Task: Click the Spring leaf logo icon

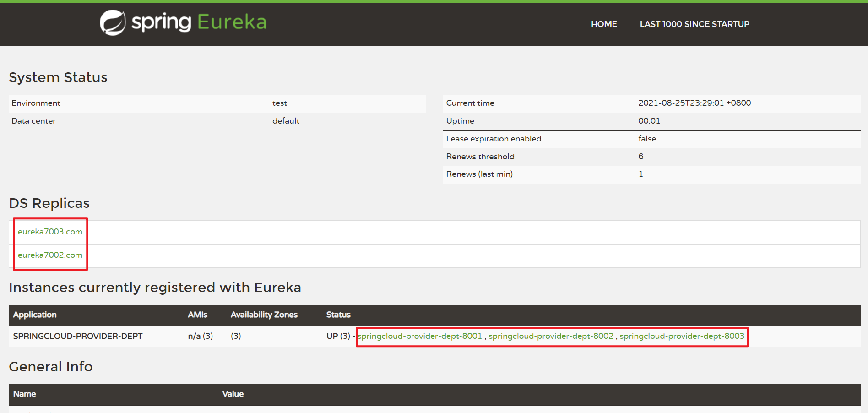Action: [113, 22]
